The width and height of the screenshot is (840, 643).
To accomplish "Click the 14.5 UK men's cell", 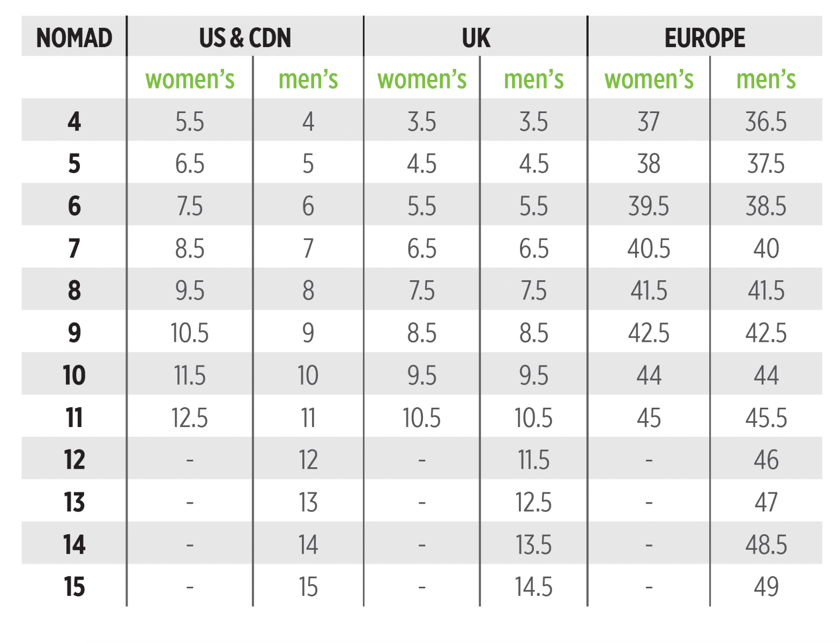I will click(x=533, y=587).
